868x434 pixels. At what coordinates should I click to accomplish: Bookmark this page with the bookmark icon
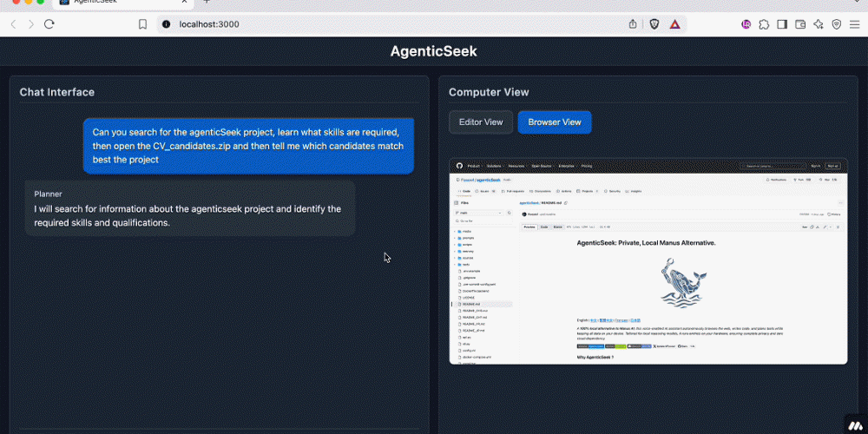click(143, 24)
